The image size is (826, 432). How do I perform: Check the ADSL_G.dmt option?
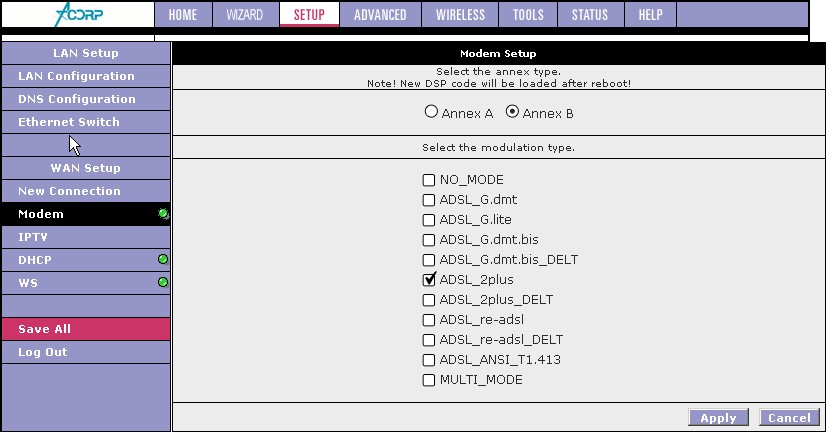point(429,200)
